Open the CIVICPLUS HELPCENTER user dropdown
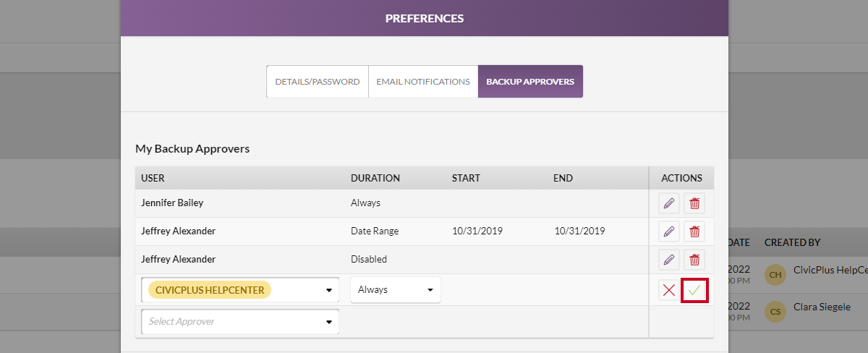Screen dimensions: 868x353 pos(240,290)
